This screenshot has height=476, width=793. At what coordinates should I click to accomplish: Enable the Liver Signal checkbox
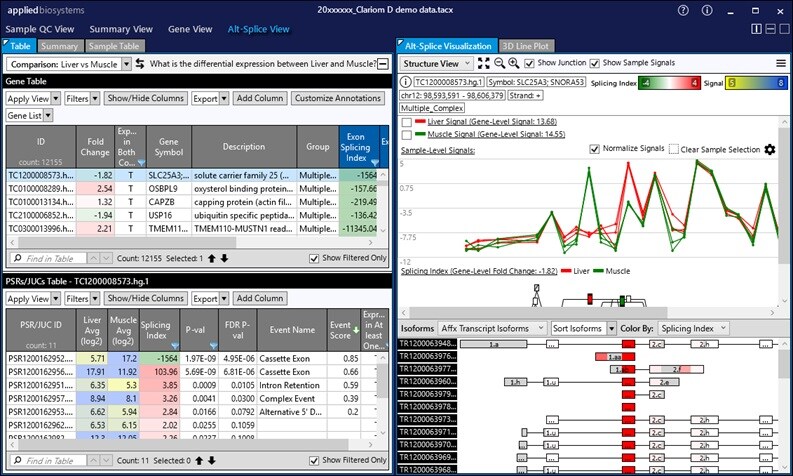tap(406, 121)
